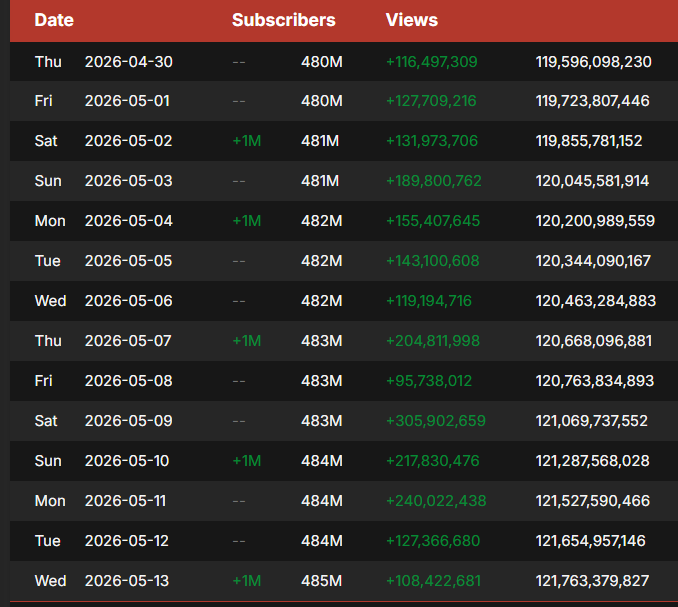Click Mon label on 2026-05-11 row
Screen dimensions: 678x607
50,501
